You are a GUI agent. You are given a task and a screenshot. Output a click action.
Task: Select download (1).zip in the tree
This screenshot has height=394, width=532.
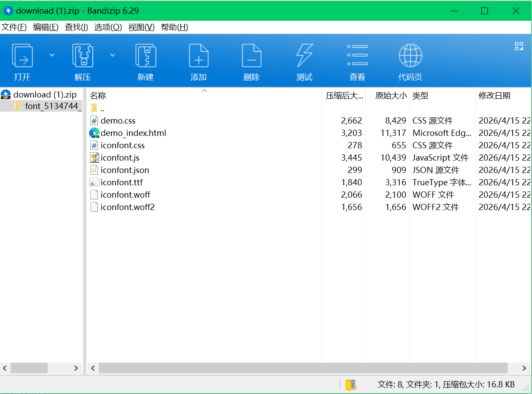pos(45,94)
